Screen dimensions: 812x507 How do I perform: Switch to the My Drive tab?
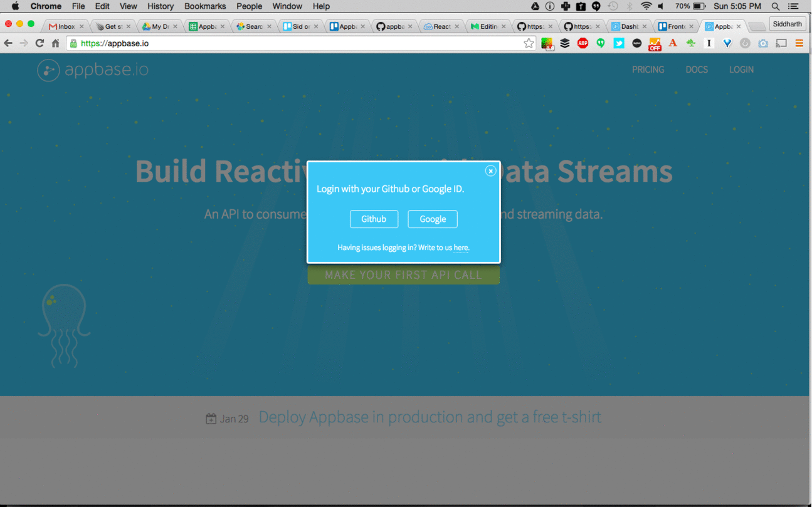click(x=161, y=26)
